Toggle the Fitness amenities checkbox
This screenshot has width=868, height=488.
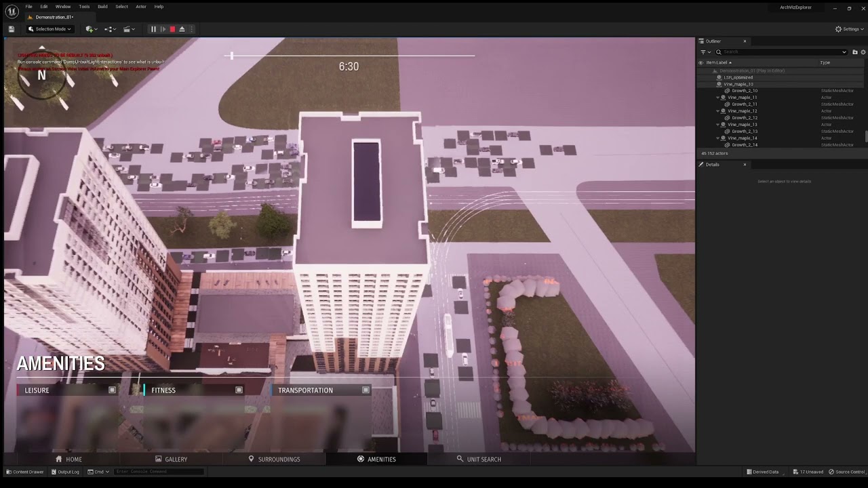239,390
